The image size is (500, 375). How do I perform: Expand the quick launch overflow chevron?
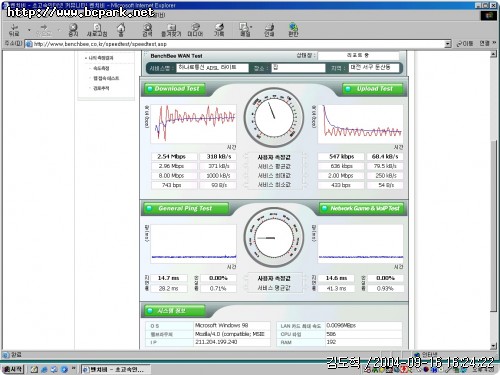point(73,369)
